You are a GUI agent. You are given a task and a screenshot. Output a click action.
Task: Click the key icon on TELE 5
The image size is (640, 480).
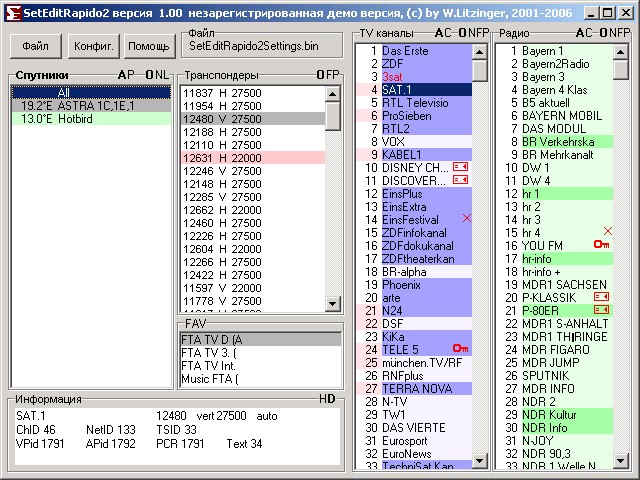pyautogui.click(x=460, y=349)
